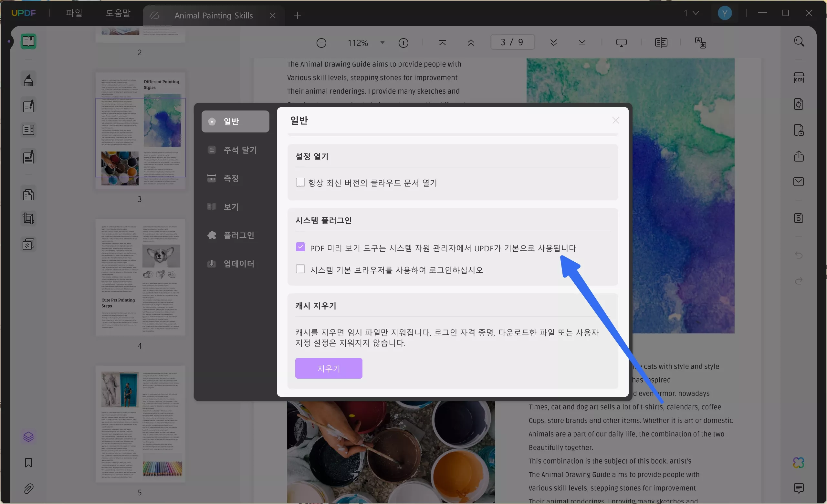Open the Organize Pages tool in sidebar
827x504 pixels.
[x=28, y=195]
